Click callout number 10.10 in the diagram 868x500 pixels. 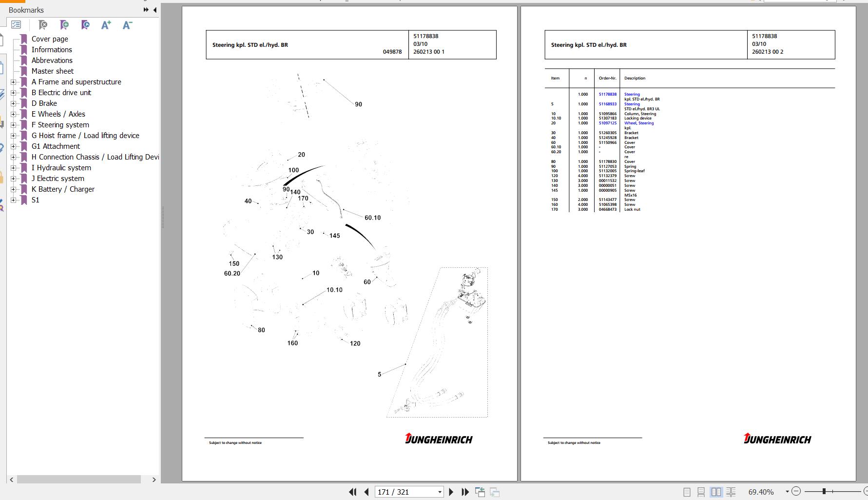[334, 290]
